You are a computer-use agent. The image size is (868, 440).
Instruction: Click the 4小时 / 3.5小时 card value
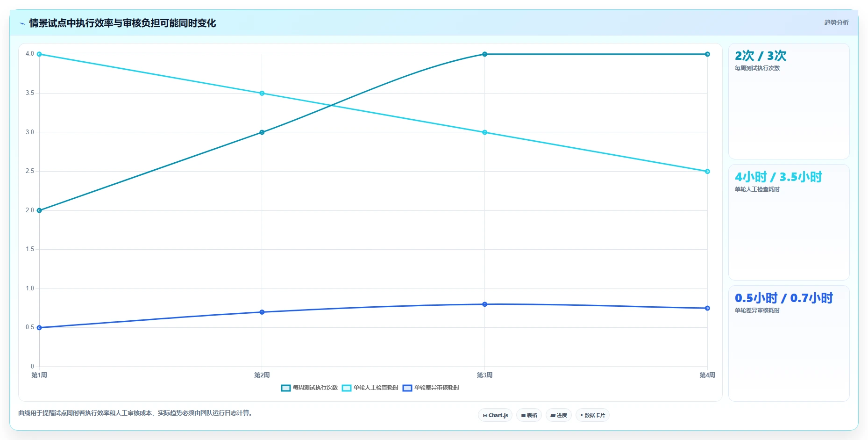click(x=778, y=177)
